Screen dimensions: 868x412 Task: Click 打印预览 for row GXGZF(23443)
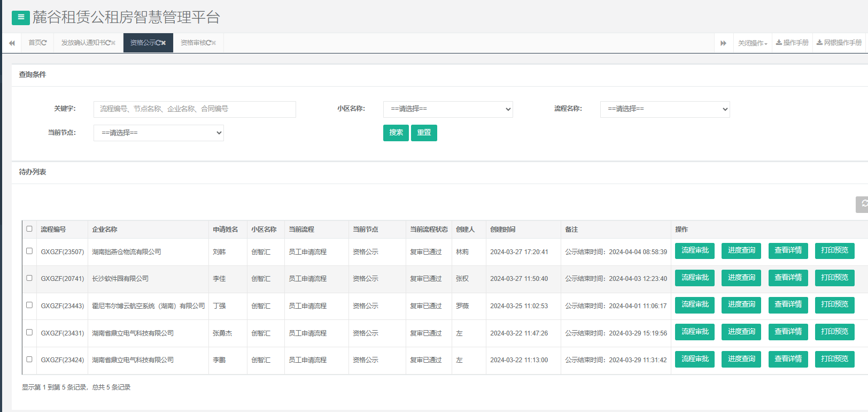[x=834, y=304]
